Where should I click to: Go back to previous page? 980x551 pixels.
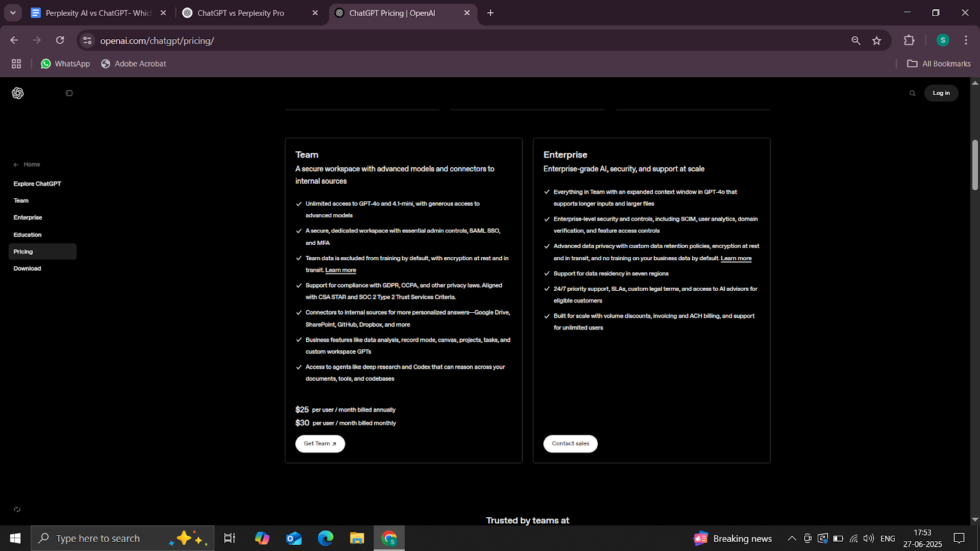pyautogui.click(x=14, y=40)
